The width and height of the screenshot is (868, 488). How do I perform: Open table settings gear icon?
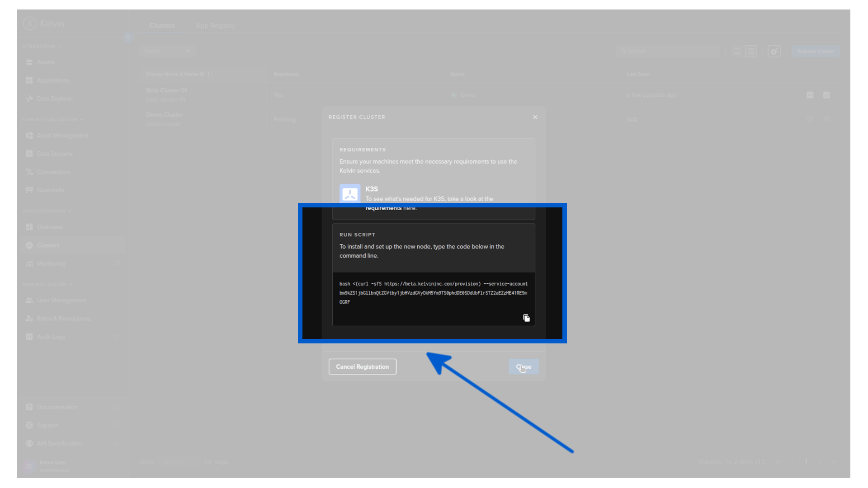click(774, 52)
